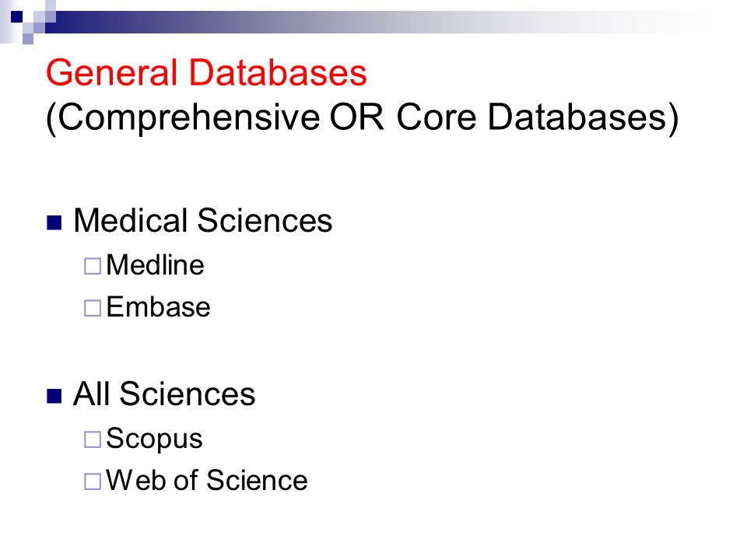The width and height of the screenshot is (747, 560).
Task: Click the word Core in the subtitle
Action: 436,117
